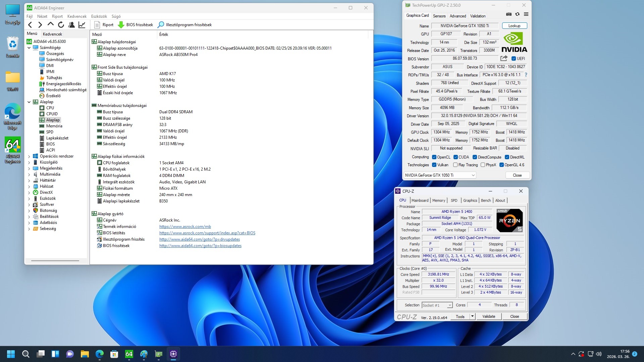Open the GPU-Z hamburger menu icon
The width and height of the screenshot is (644, 362).
click(526, 14)
